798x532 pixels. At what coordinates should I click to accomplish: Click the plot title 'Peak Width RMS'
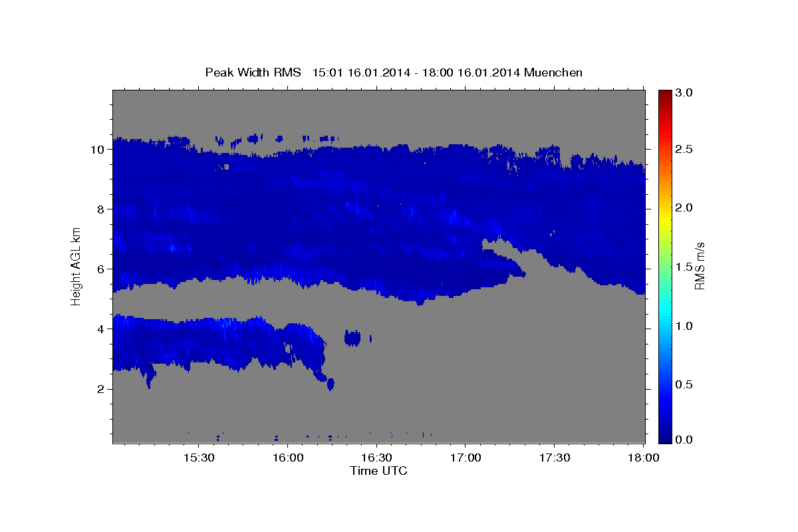pyautogui.click(x=253, y=72)
